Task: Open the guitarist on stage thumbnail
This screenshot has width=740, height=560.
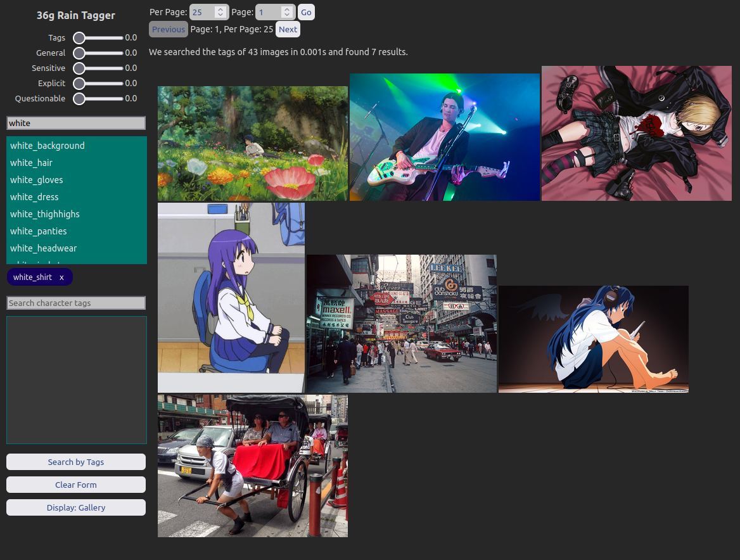Action: pyautogui.click(x=445, y=137)
